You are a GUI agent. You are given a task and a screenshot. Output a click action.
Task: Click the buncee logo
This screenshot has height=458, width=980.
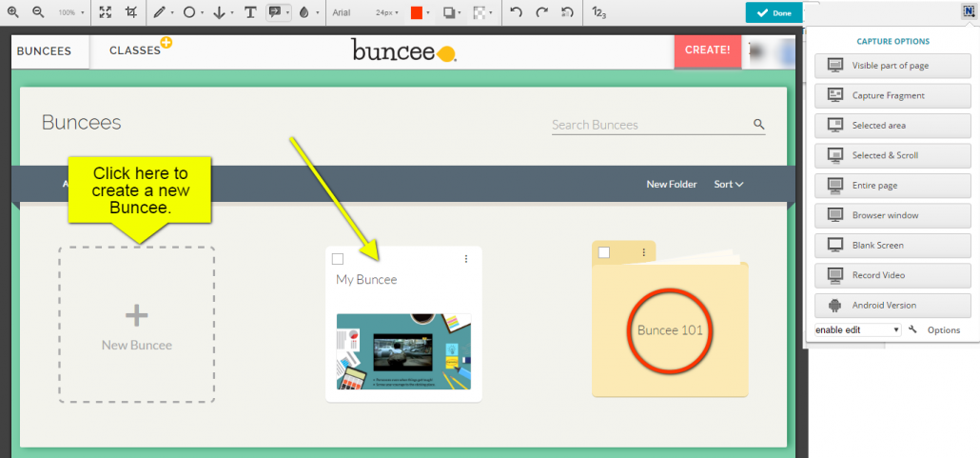404,50
